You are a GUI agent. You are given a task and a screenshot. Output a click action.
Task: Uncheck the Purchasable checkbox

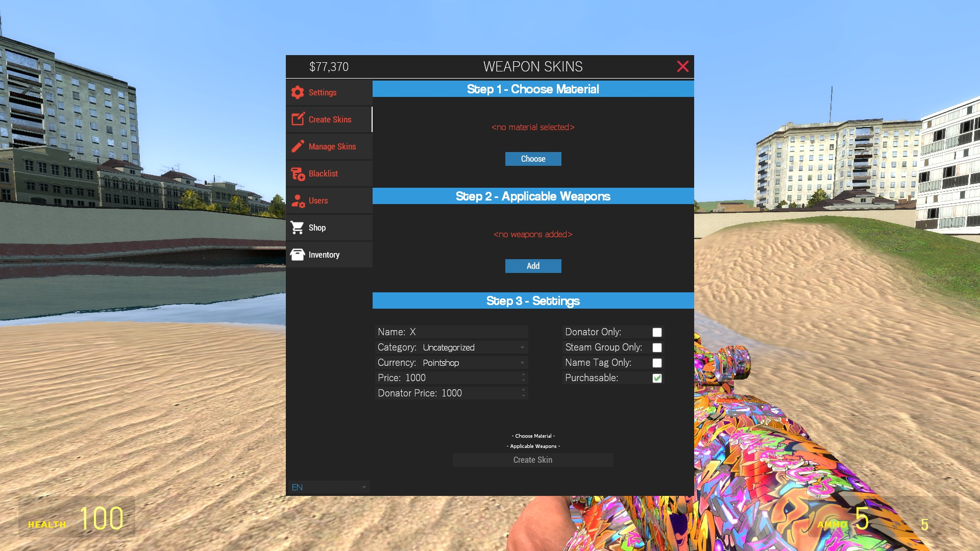[x=657, y=378]
